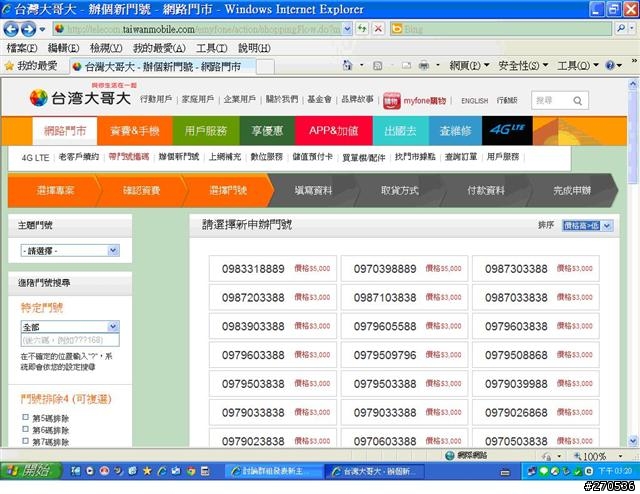Open the myfone購物 shopping icon

coord(391,101)
